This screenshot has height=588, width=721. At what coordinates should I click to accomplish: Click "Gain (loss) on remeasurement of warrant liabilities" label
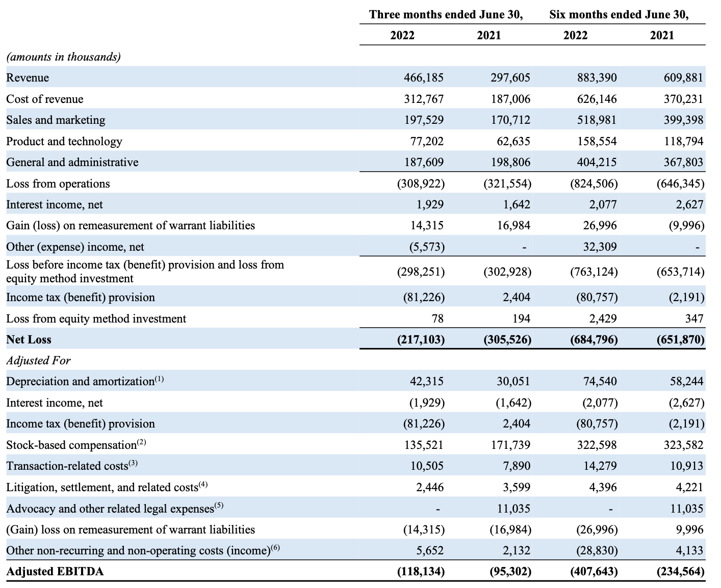[131, 225]
